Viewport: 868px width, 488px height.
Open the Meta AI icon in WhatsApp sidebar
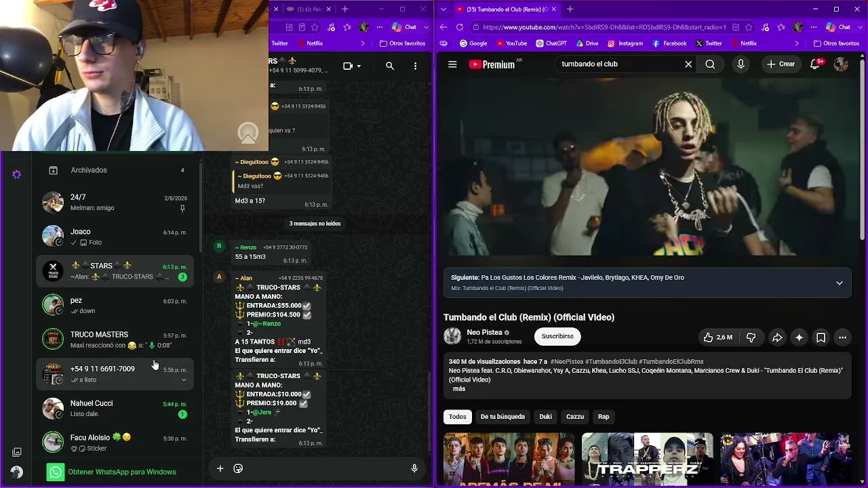[x=17, y=174]
